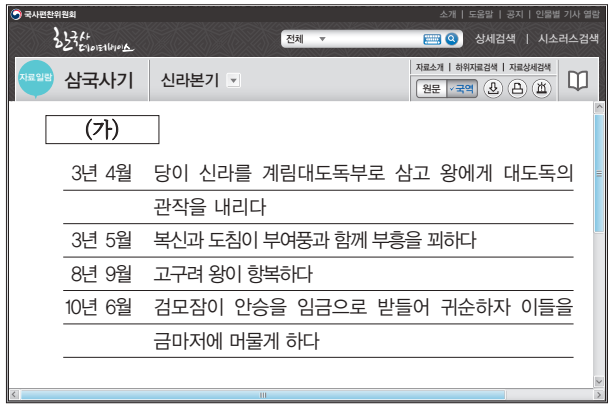Open the book view icon

point(578,81)
